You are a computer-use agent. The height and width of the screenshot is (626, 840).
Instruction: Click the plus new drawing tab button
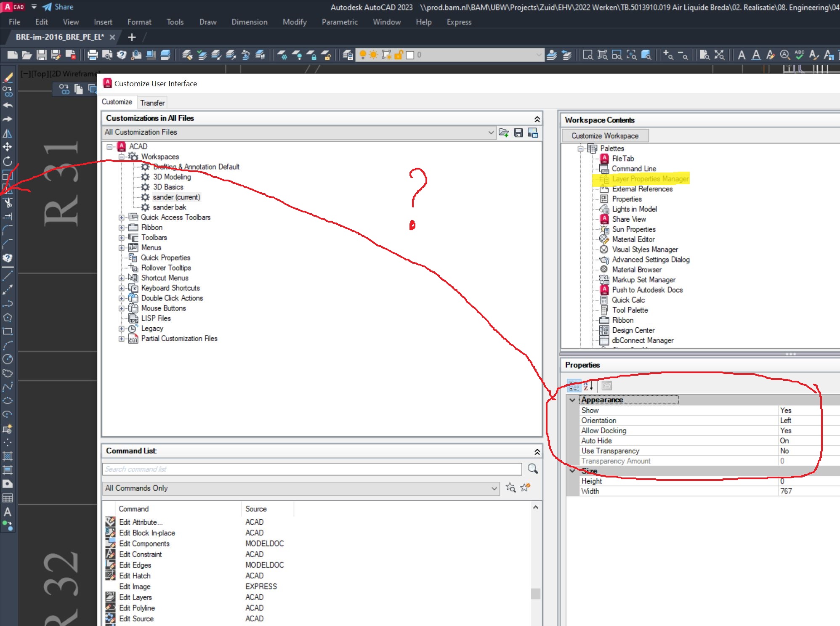click(132, 37)
